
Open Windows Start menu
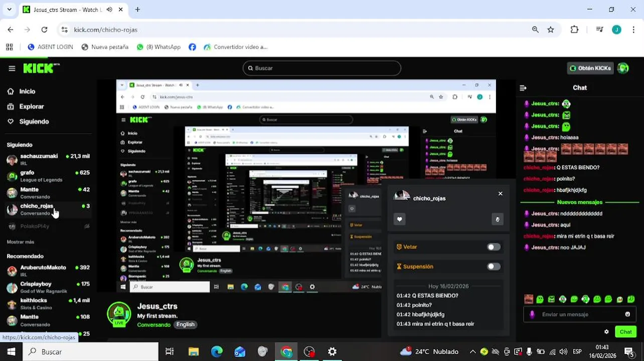11,351
